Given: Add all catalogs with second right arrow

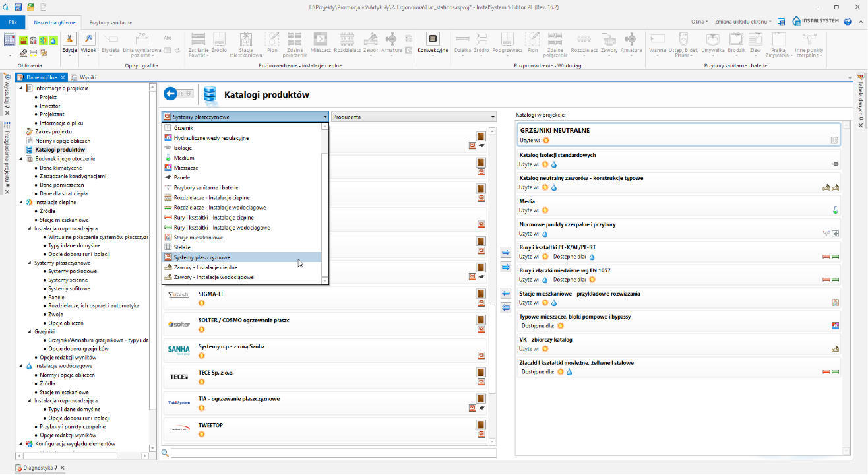Looking at the screenshot, I should [506, 267].
